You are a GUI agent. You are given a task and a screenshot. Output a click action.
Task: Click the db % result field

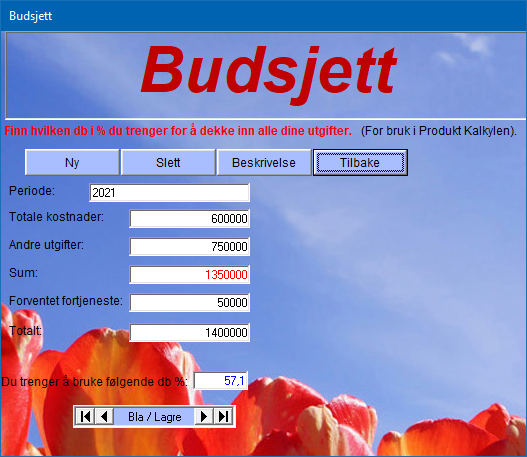tap(221, 381)
